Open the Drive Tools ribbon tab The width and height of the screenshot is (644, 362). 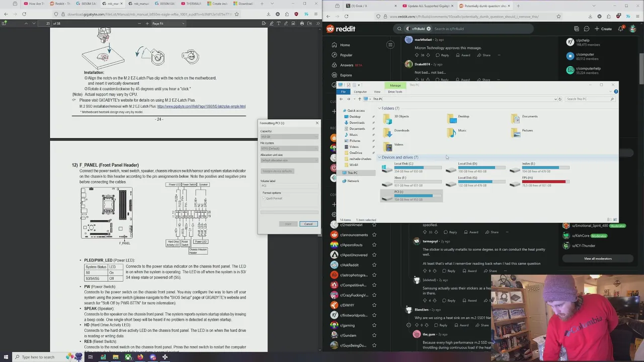pyautogui.click(x=395, y=92)
